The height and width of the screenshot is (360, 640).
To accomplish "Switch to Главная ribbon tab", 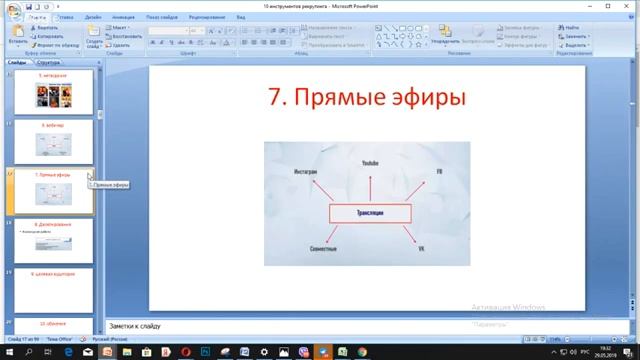I will click(38, 18).
